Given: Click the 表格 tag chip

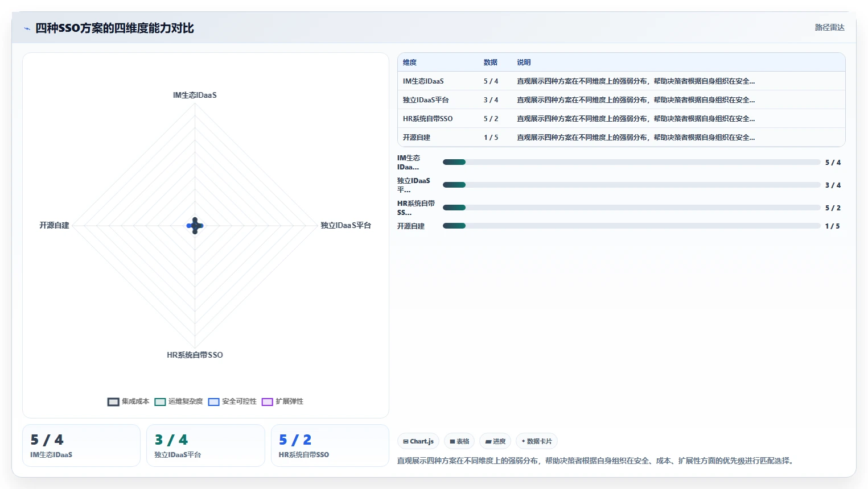Looking at the screenshot, I should tap(459, 441).
